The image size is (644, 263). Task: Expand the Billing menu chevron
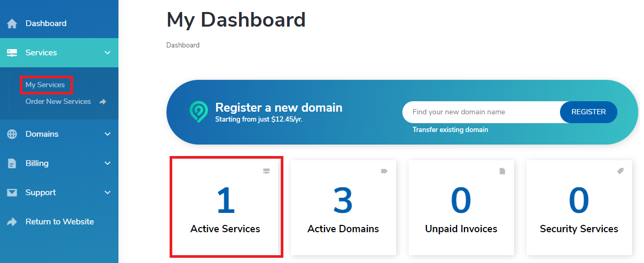pos(108,163)
